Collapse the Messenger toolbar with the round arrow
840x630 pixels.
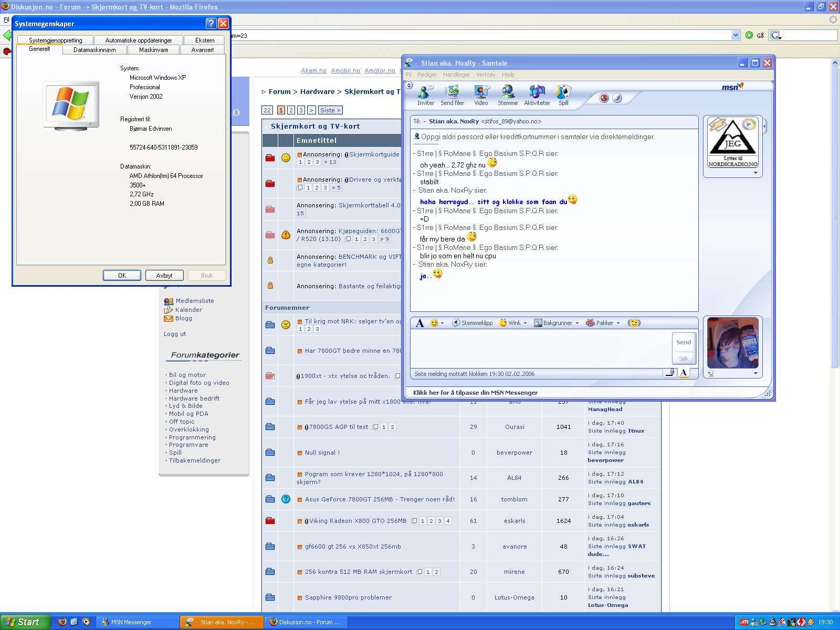click(x=409, y=85)
